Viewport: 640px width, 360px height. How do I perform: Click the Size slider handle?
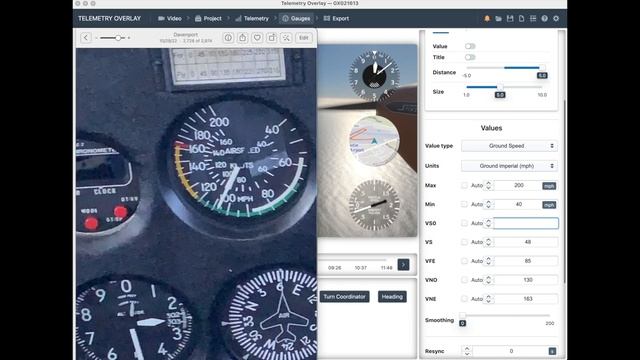click(500, 87)
